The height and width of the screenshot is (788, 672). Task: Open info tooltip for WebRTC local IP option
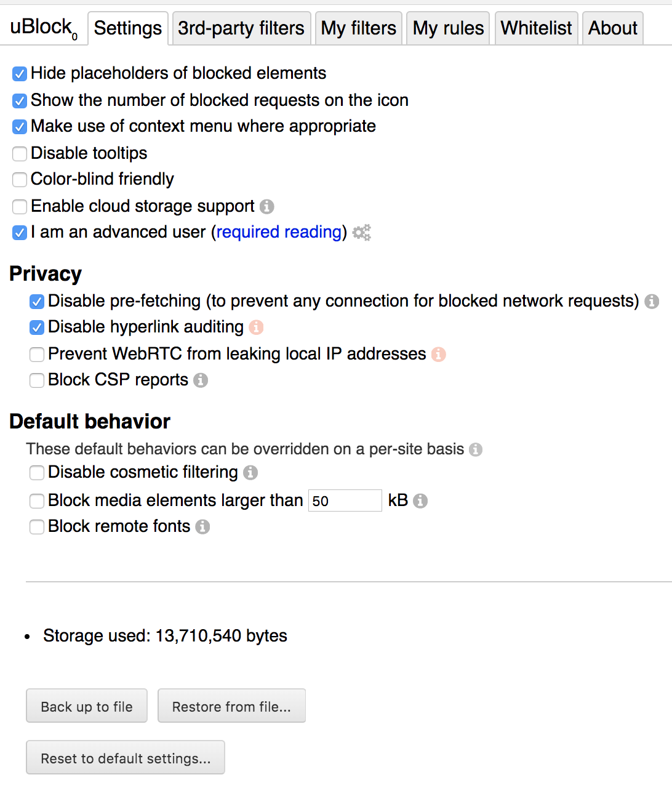coord(438,354)
